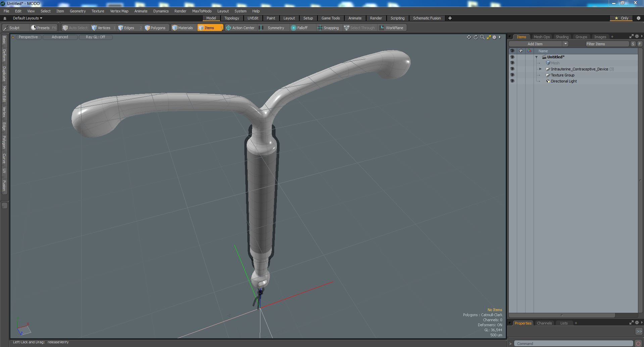
Task: Switch to the Schematic Fusion tab
Action: [x=427, y=18]
